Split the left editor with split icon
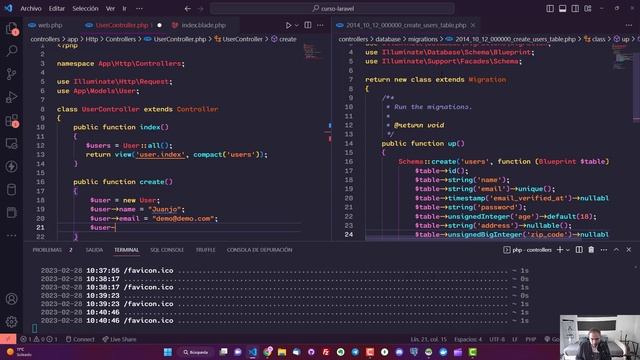The height and width of the screenshot is (360, 640). coord(308,25)
